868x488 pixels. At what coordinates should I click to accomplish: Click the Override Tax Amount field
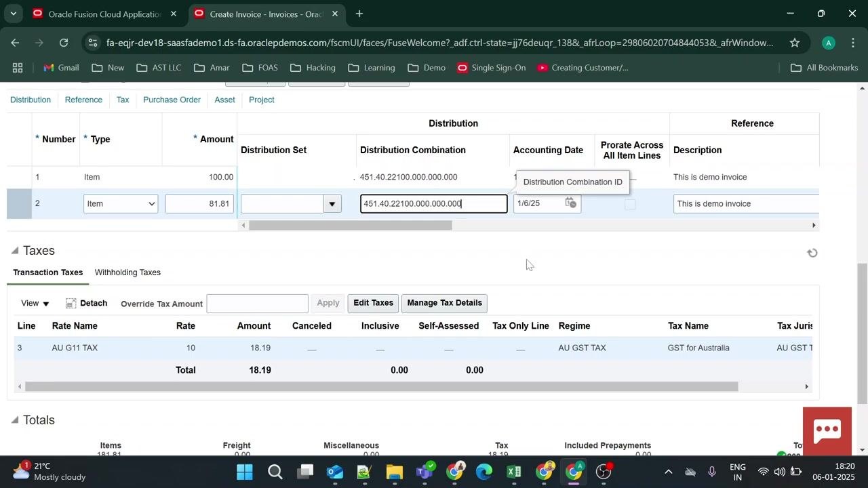tap(257, 304)
